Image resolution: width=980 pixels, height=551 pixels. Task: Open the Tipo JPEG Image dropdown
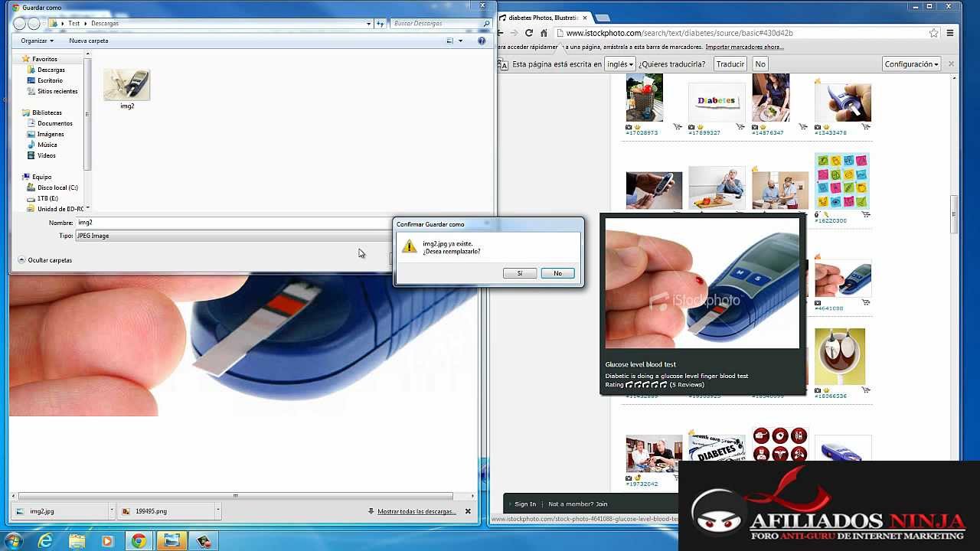pos(234,236)
